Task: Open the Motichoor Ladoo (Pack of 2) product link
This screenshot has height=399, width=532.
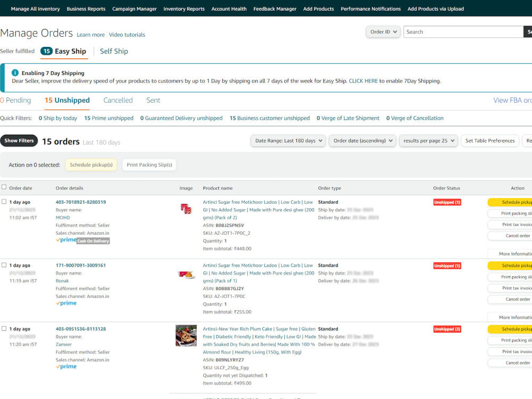Action: click(259, 210)
